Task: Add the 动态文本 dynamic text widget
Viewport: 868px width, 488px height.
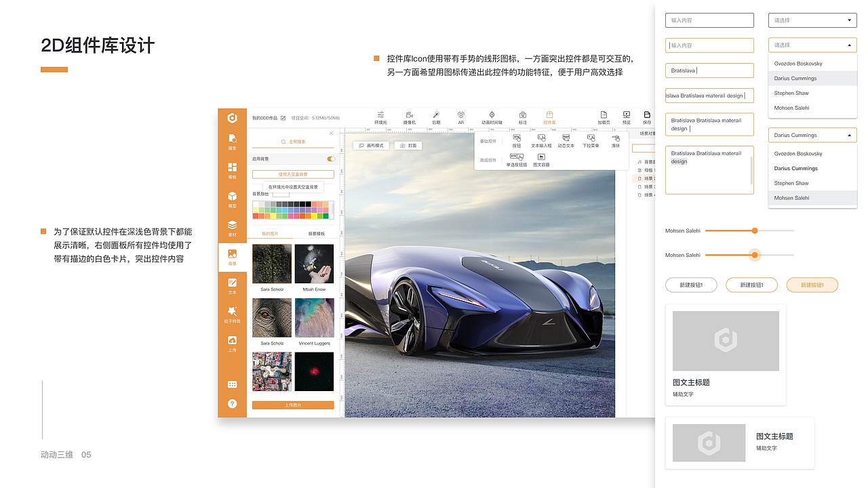Action: pos(566,141)
